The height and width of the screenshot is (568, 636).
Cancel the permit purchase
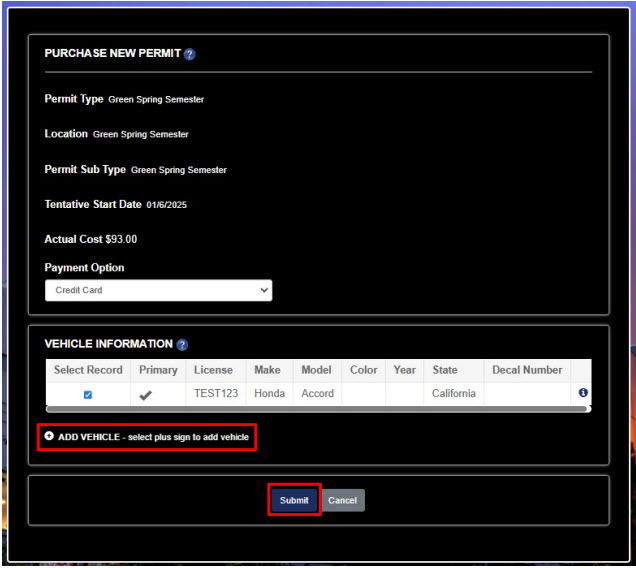342,500
